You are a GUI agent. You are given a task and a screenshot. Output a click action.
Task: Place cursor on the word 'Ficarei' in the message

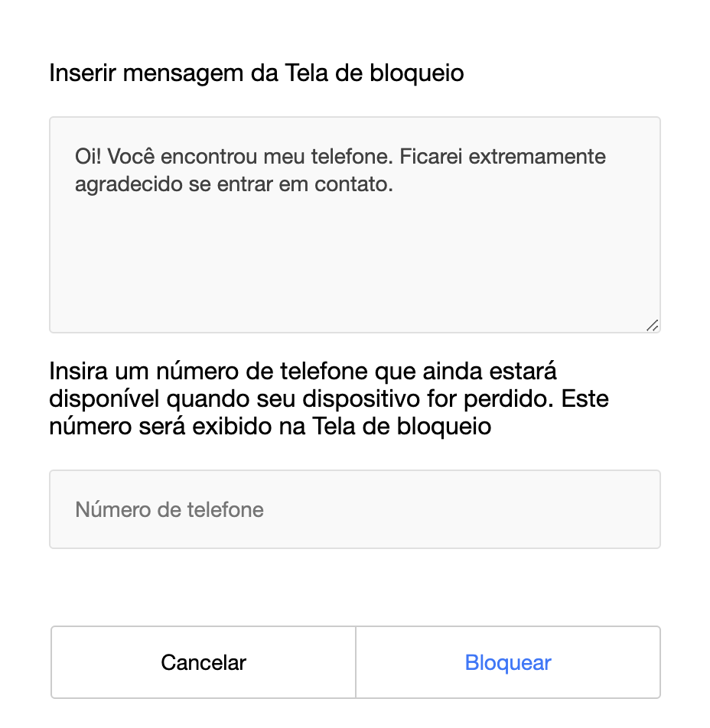pos(431,157)
